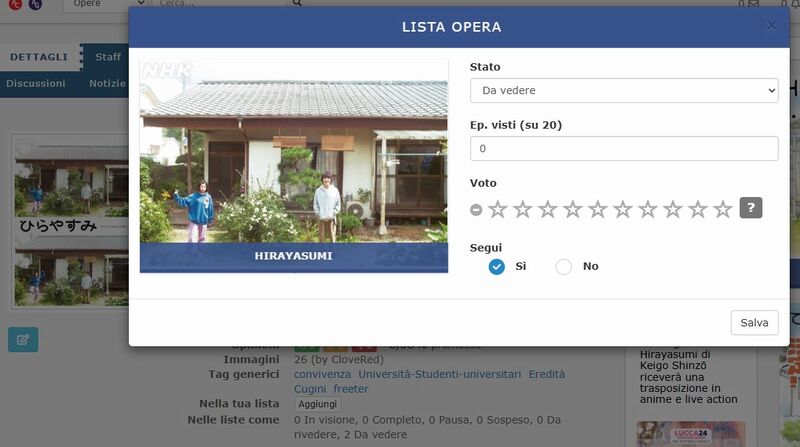Click the Hirayasumi cover image in dialog
Image resolution: width=800 pixels, height=447 pixels.
pyautogui.click(x=294, y=165)
